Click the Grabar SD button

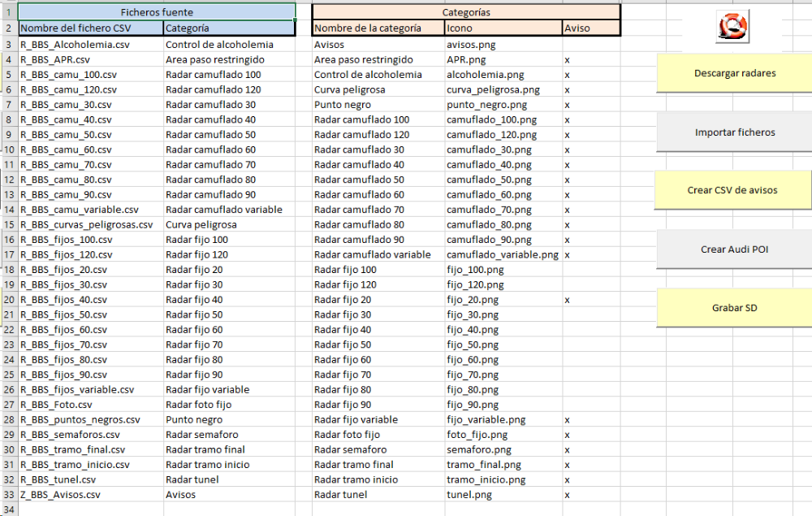point(734,308)
